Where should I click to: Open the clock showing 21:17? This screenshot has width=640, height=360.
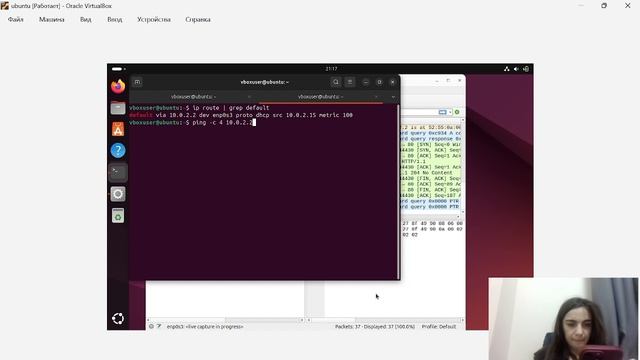tap(331, 69)
